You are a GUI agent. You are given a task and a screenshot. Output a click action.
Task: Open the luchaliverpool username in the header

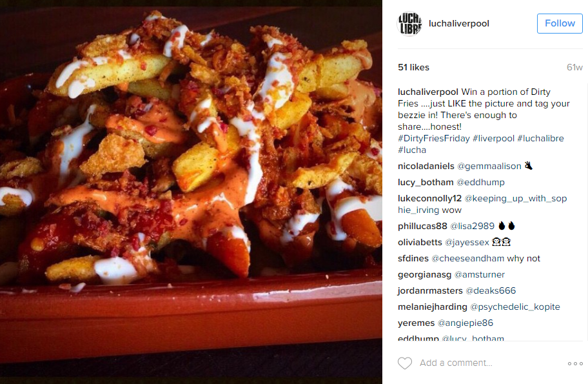[459, 23]
